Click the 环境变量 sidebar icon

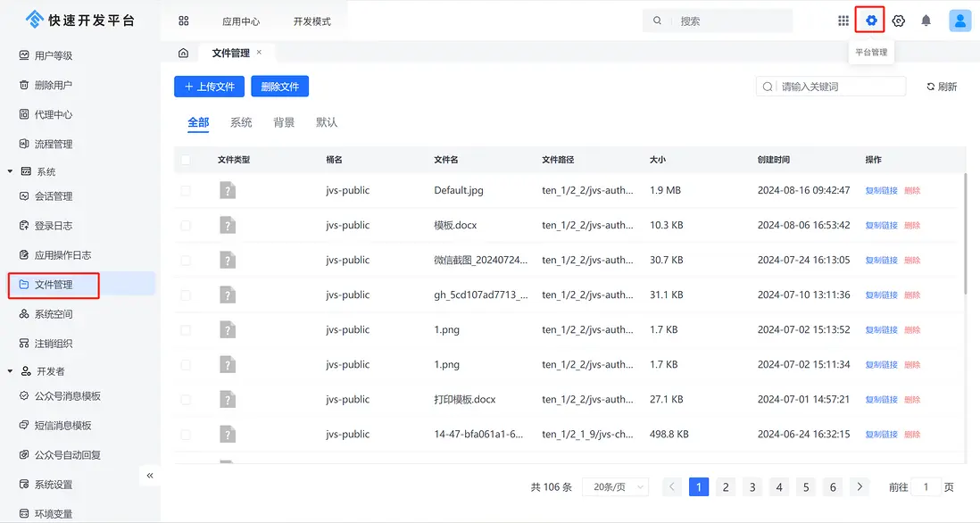(24, 513)
